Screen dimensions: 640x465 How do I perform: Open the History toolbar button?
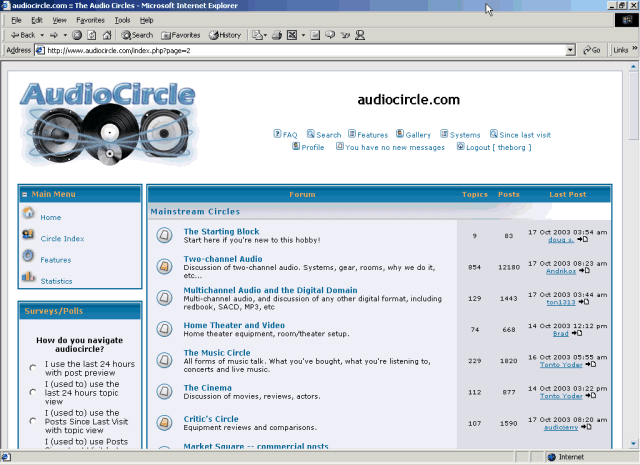click(x=225, y=35)
